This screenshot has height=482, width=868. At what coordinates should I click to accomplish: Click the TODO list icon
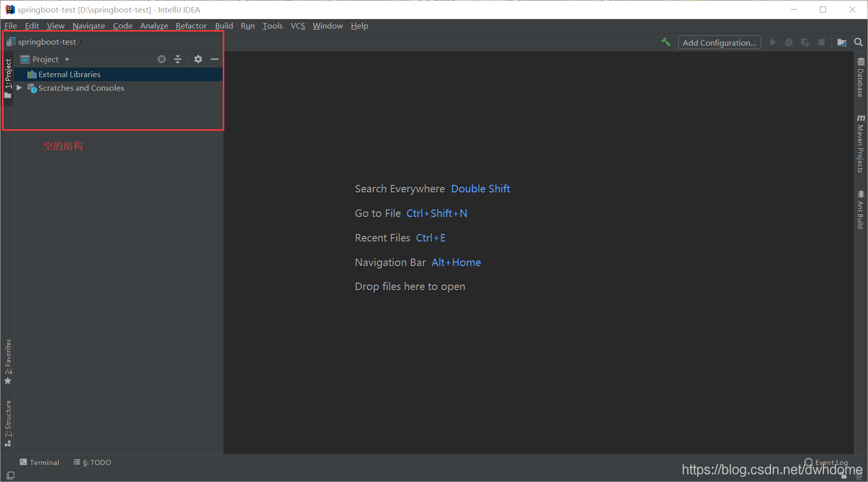(x=77, y=462)
